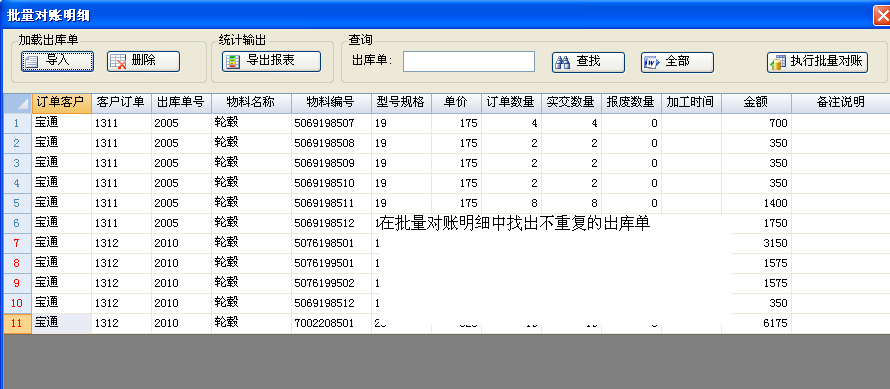This screenshot has width=890, height=389.
Task: Click the icon on 执行批量对账
Action: (778, 62)
